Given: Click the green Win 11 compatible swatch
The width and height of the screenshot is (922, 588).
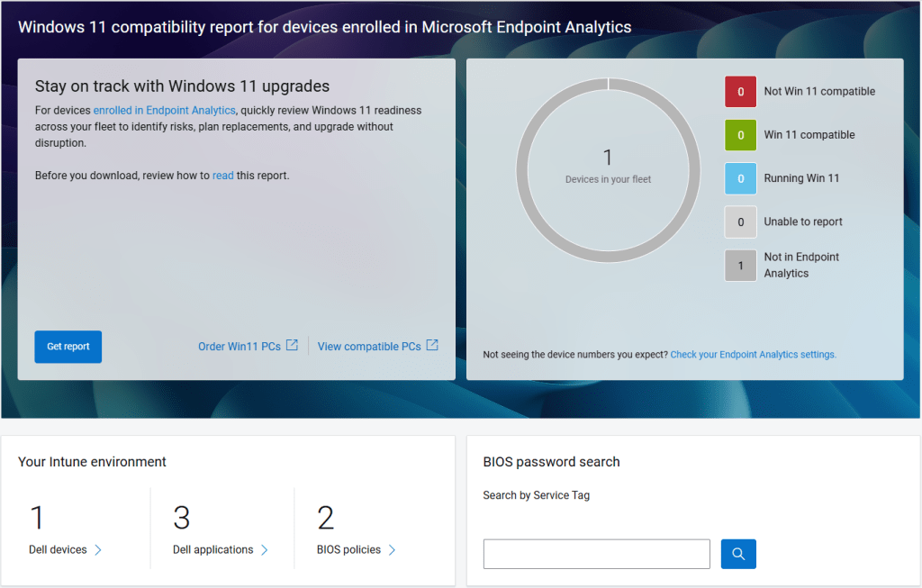Looking at the screenshot, I should (740, 135).
